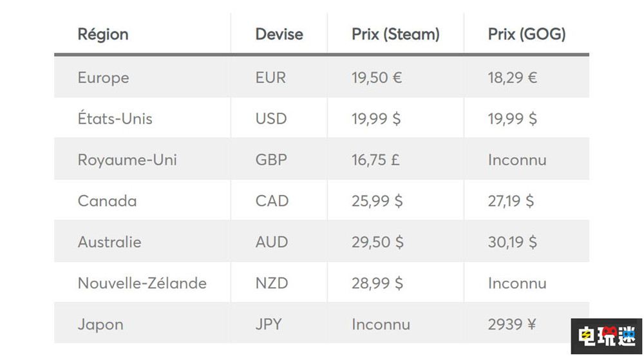This screenshot has height=356, width=644.
Task: Select the GBP currency code
Action: pyautogui.click(x=271, y=160)
